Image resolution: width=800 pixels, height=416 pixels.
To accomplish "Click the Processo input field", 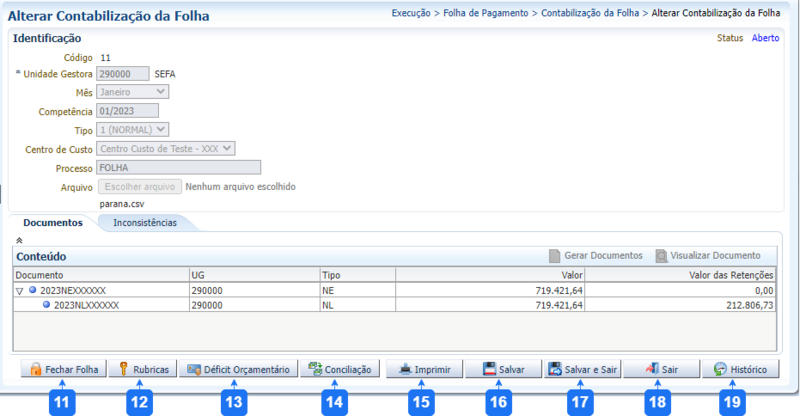I will click(x=178, y=167).
